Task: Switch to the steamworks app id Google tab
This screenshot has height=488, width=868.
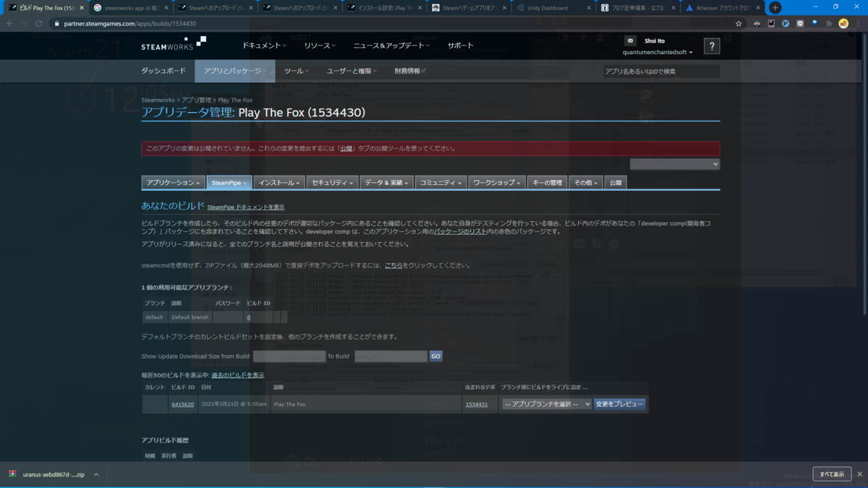Action: pos(130,8)
